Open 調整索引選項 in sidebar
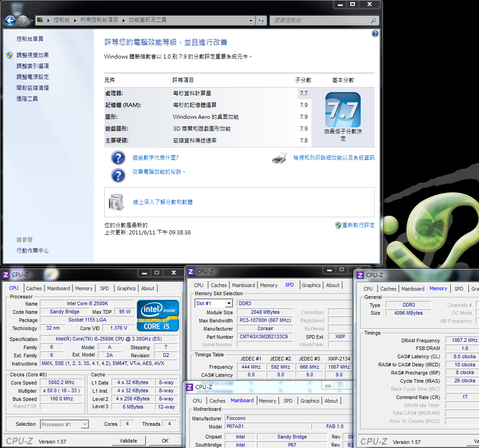 tap(33, 66)
